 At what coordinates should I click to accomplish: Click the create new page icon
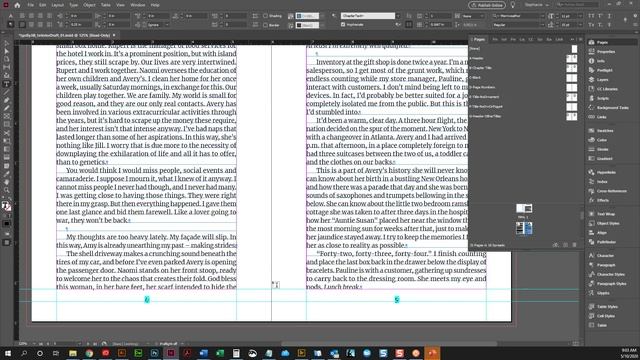(x=565, y=245)
